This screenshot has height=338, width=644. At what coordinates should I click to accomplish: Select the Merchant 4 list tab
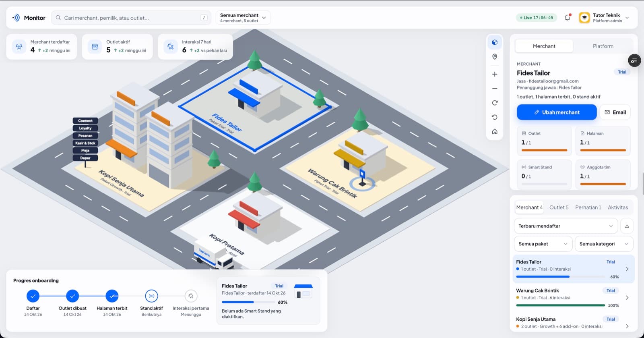click(529, 207)
